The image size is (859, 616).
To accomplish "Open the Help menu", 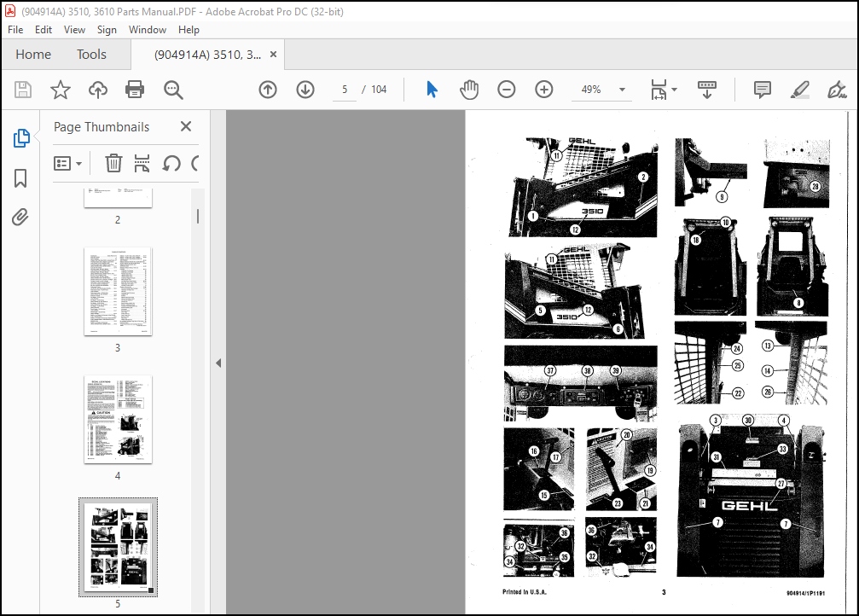I will click(x=189, y=30).
